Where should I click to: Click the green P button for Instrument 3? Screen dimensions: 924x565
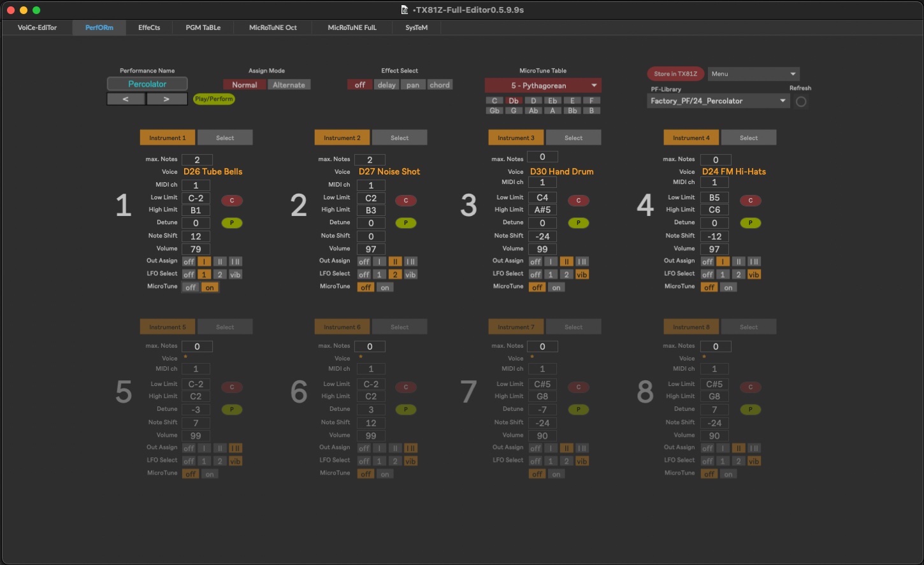coord(578,223)
